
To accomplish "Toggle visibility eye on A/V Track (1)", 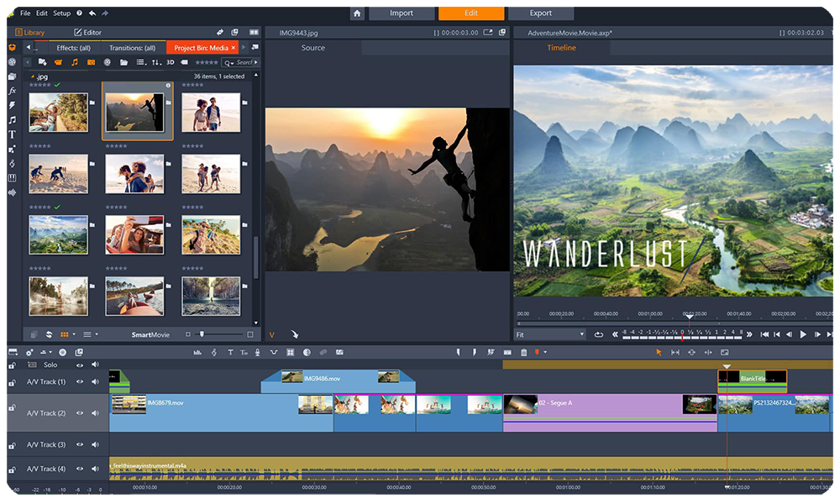I will 80,381.
